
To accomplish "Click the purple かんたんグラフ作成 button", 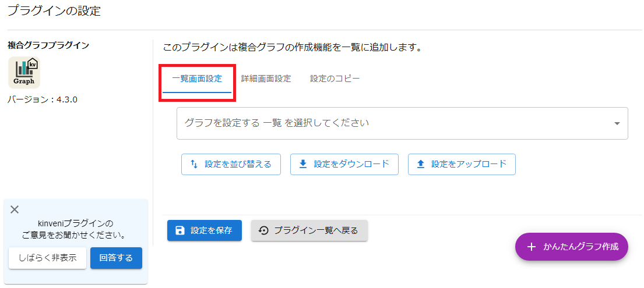I will click(572, 247).
